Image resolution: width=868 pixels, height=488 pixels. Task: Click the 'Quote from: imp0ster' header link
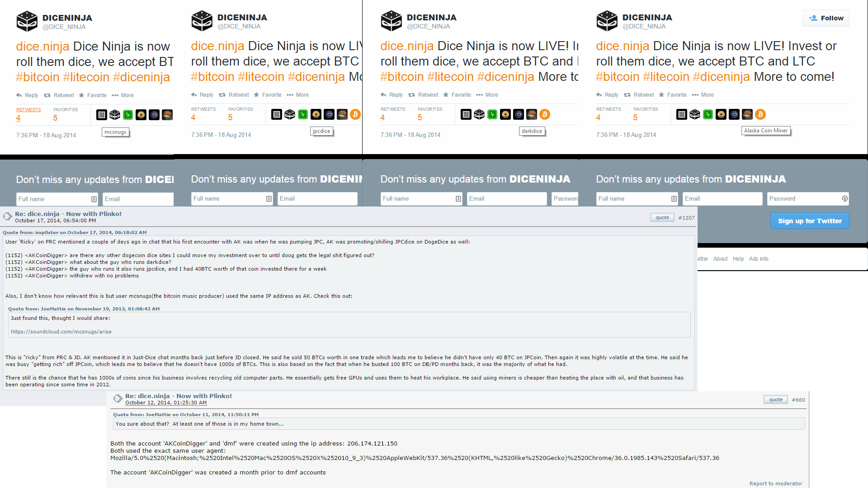(75, 233)
